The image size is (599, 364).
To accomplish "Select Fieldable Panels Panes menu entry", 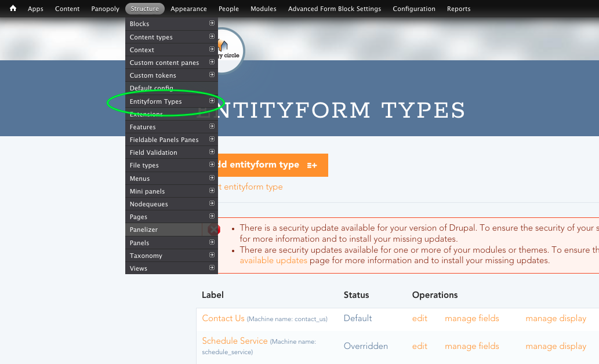I will tap(172, 140).
